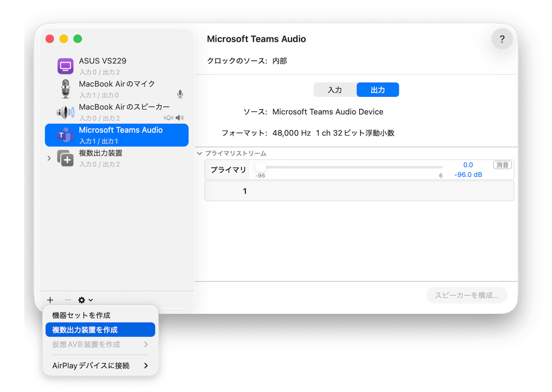
Task: Click the MacBook Air speaker device icon
Action: tap(66, 112)
